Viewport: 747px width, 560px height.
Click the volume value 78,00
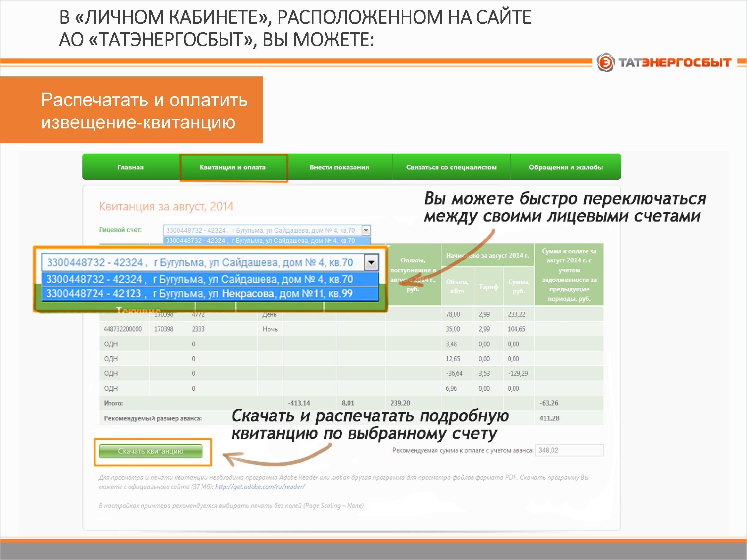[x=453, y=314]
